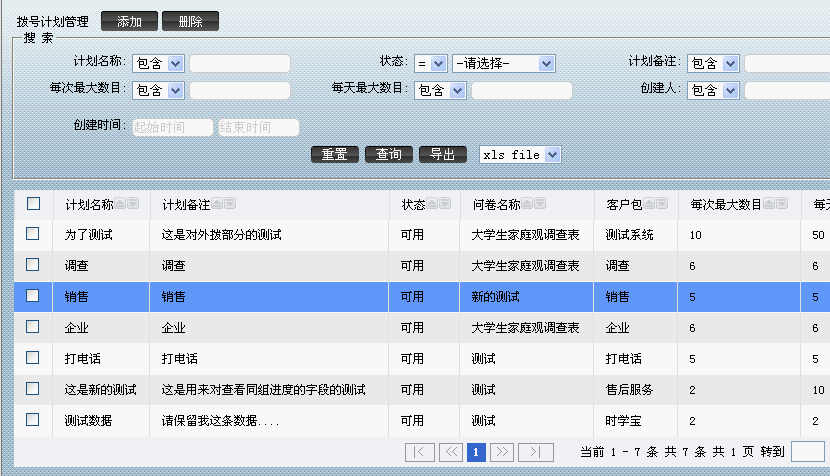Expand 计划名称 包含 operator dropdown

coord(157,64)
